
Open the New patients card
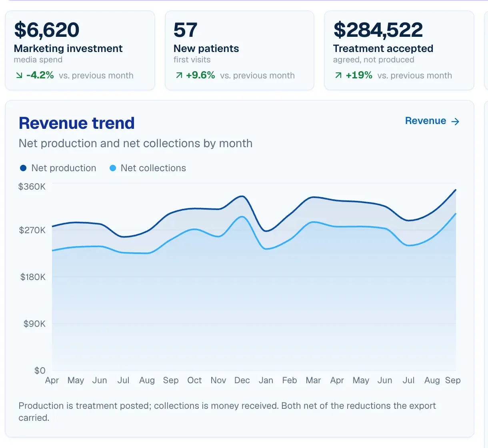(240, 50)
